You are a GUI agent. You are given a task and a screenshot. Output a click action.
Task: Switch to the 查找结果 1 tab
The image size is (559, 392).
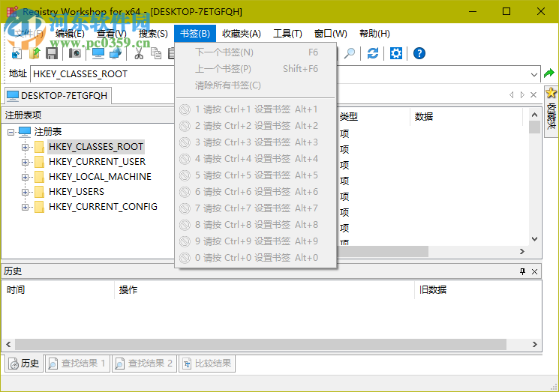77,364
